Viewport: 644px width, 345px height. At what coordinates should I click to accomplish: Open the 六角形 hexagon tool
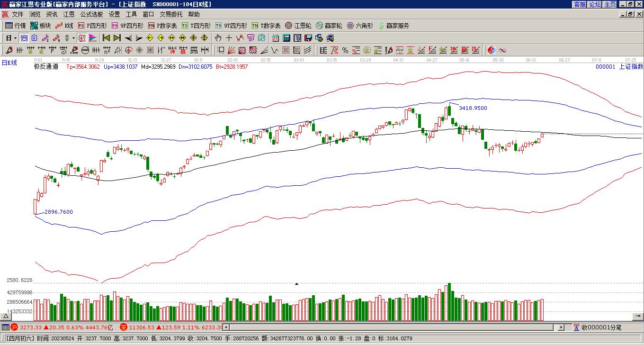click(360, 26)
